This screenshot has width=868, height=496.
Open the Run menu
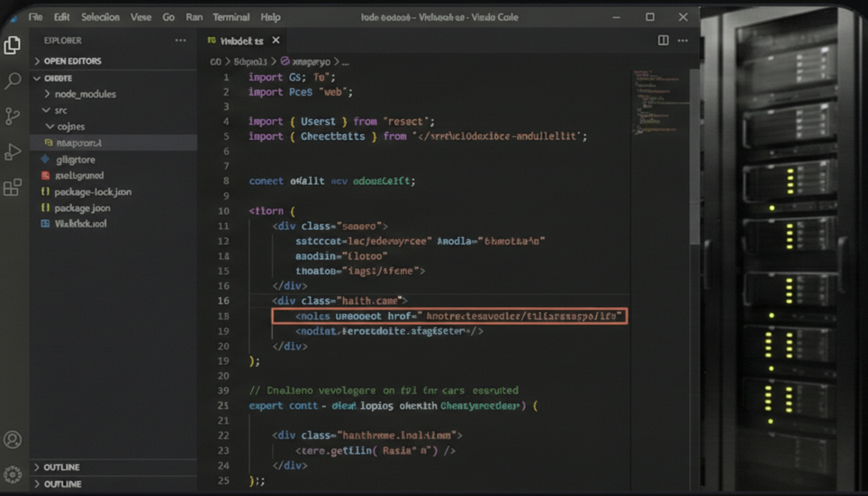(x=194, y=17)
